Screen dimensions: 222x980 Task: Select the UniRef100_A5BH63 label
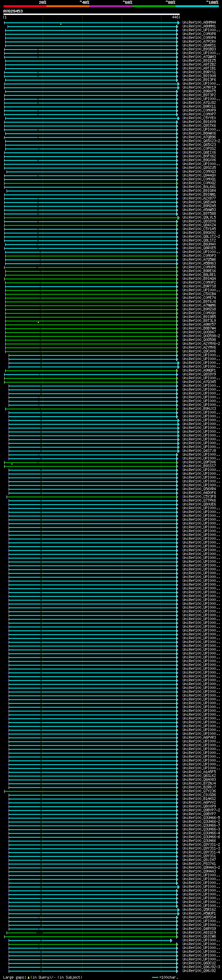point(199,263)
